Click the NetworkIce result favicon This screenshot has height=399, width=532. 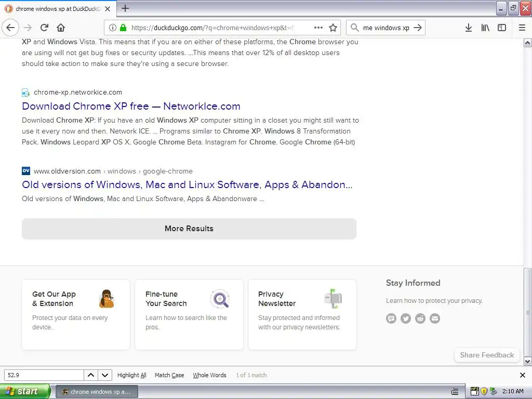26,92
